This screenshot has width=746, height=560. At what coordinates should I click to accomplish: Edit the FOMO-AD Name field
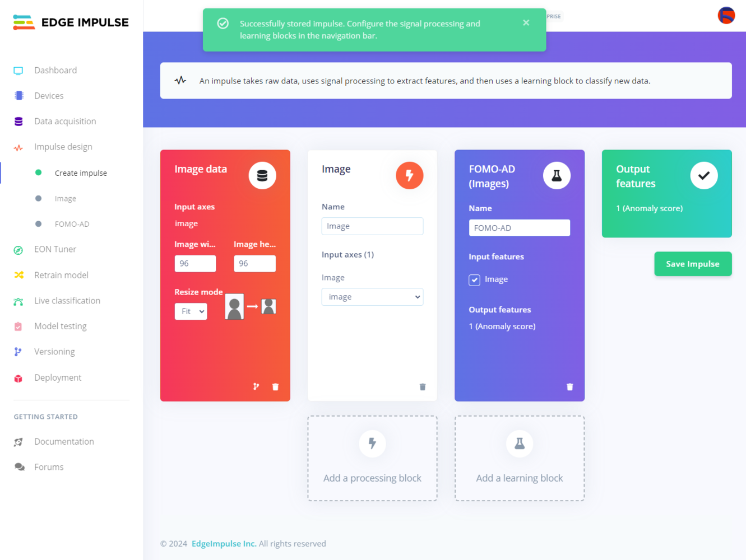[x=520, y=228]
